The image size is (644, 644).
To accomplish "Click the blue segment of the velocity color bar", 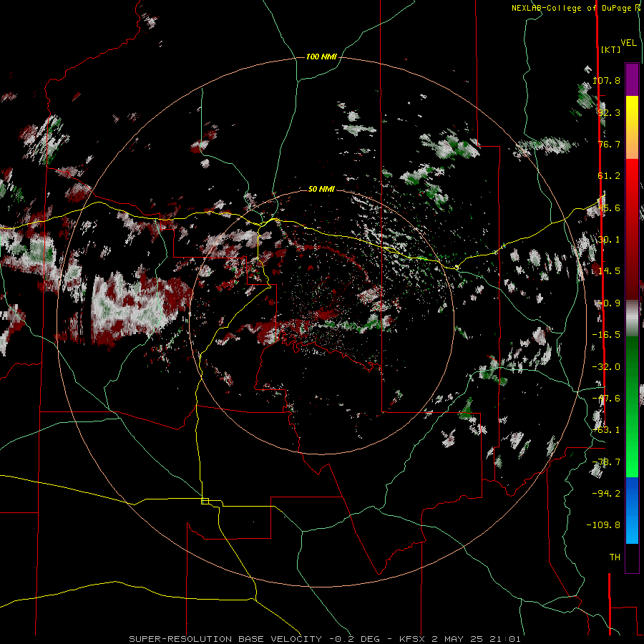I will (632, 510).
